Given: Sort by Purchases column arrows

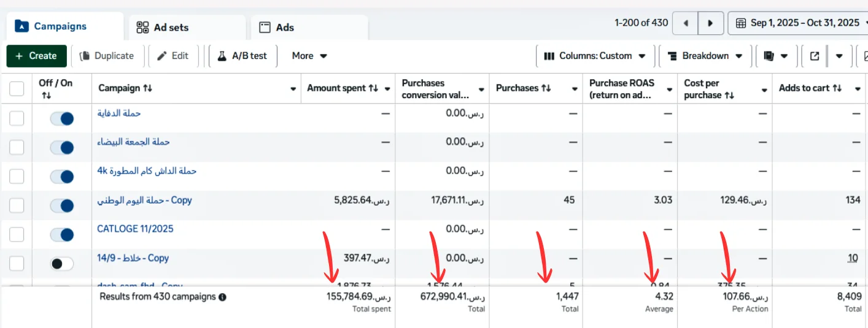Looking at the screenshot, I should pos(546,88).
